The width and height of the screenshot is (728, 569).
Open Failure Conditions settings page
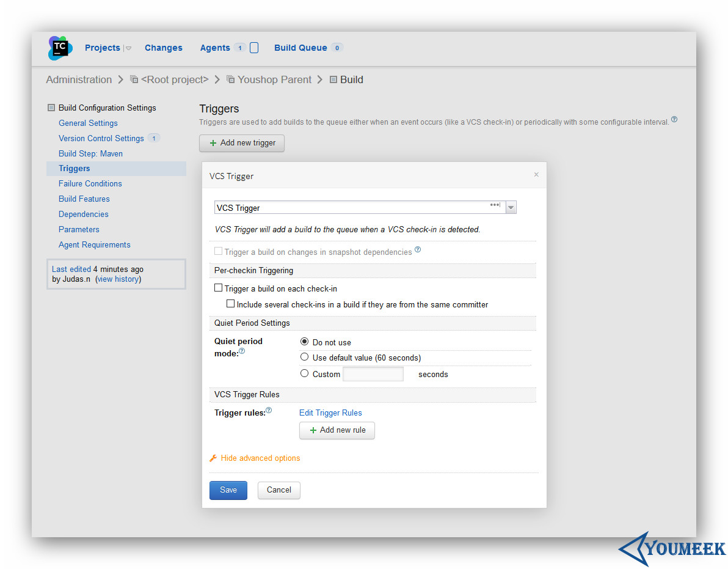[90, 183]
